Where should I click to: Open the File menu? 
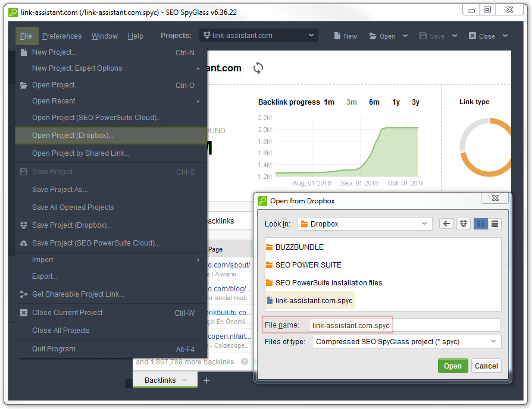click(26, 36)
